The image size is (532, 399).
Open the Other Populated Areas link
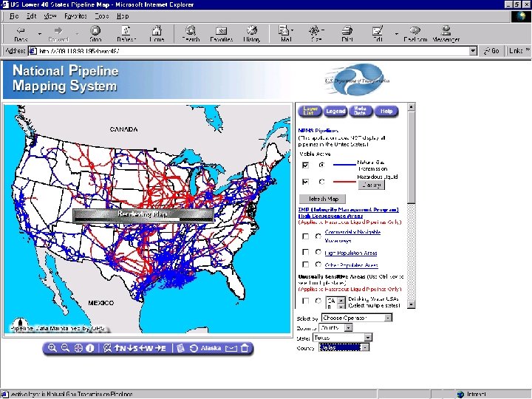(351, 265)
